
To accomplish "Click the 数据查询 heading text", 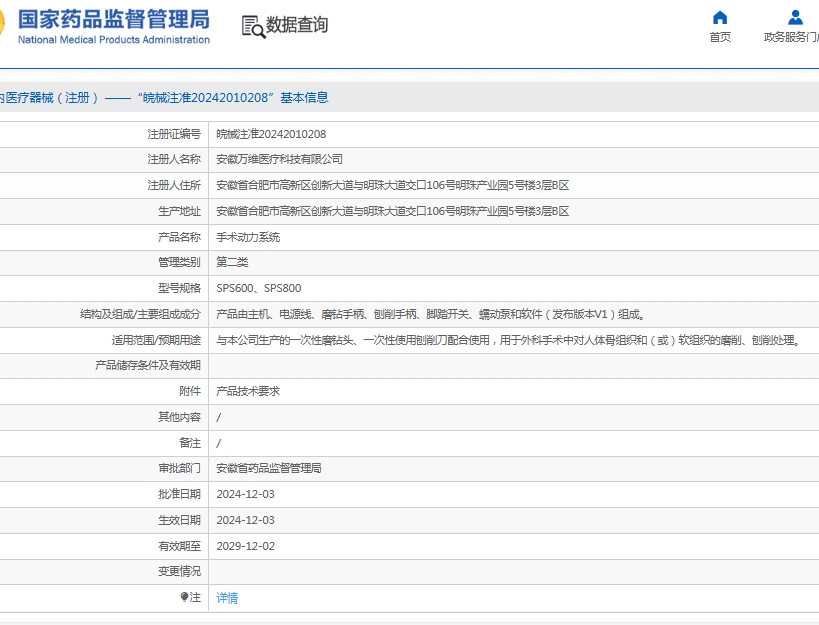I will [297, 25].
